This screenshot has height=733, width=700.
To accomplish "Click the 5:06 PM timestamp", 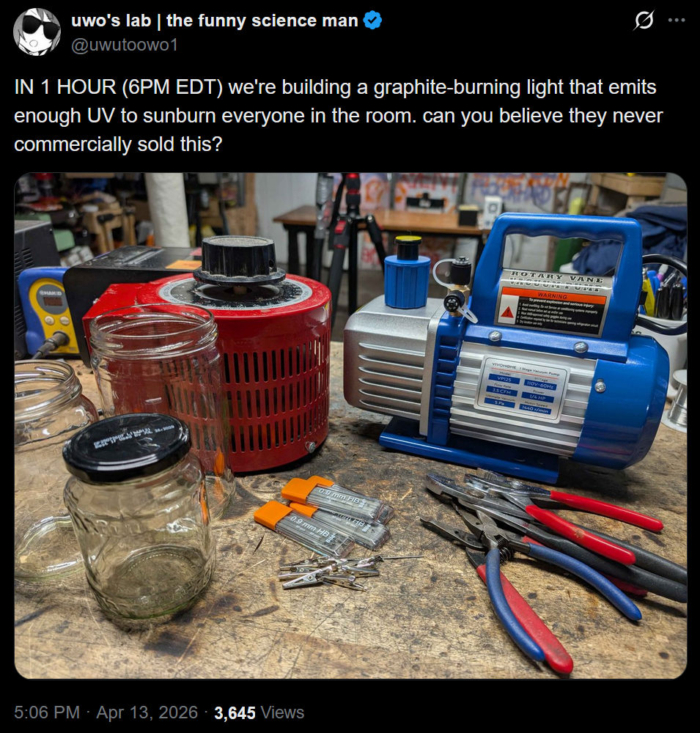I will click(x=47, y=712).
